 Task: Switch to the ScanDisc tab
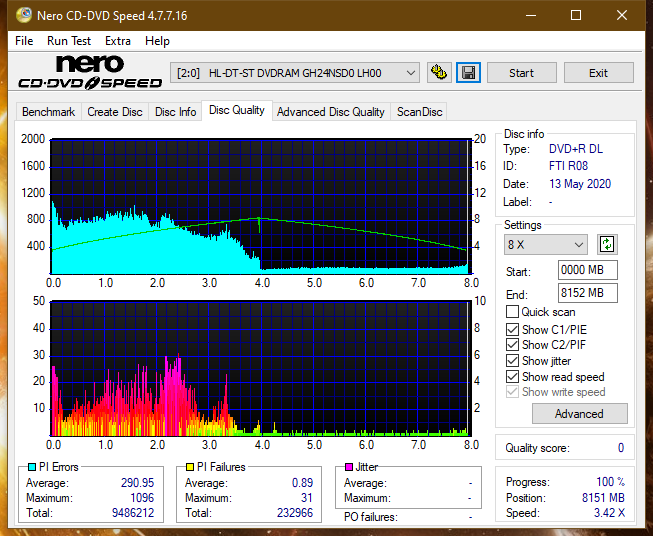click(x=419, y=112)
